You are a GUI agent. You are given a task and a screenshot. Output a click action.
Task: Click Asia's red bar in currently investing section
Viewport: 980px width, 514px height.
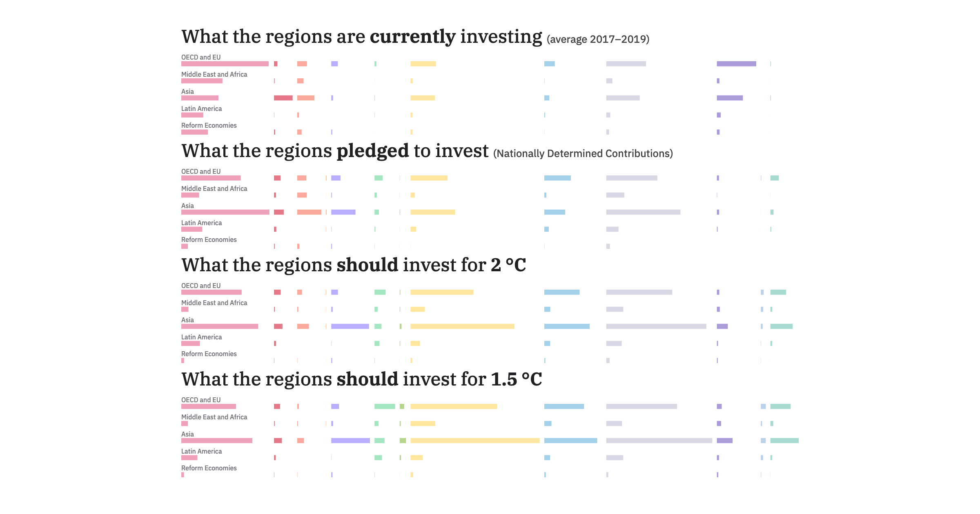pyautogui.click(x=283, y=98)
